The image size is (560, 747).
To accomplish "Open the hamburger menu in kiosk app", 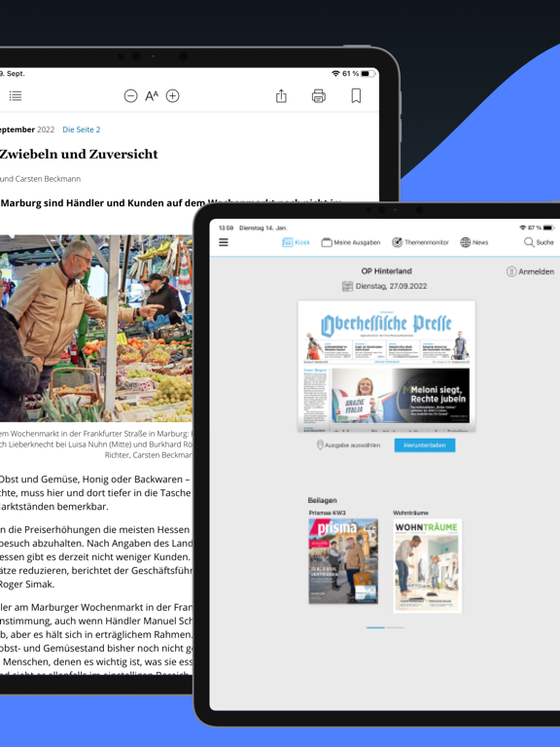I will [224, 242].
